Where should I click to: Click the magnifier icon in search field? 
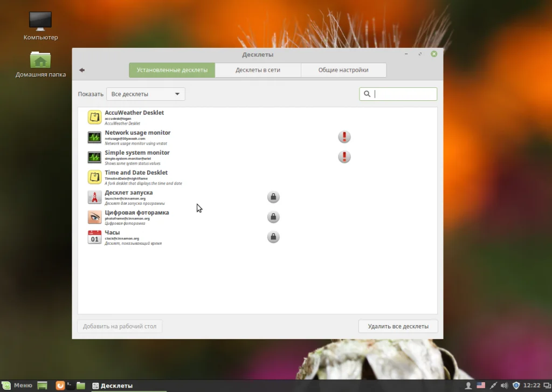[367, 94]
